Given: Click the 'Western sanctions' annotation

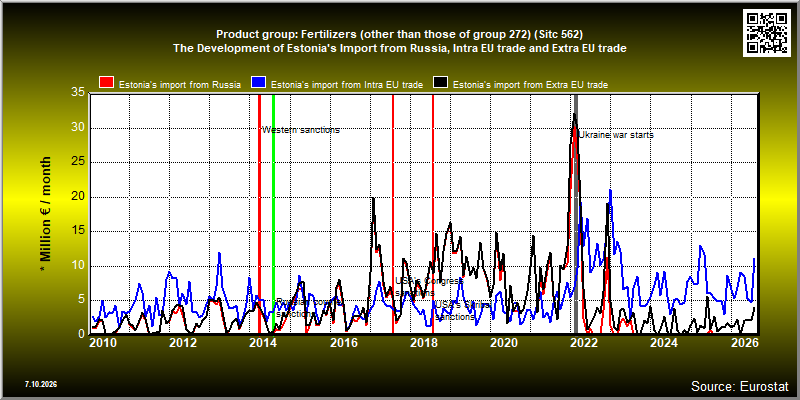Looking at the screenshot, I should (301, 130).
